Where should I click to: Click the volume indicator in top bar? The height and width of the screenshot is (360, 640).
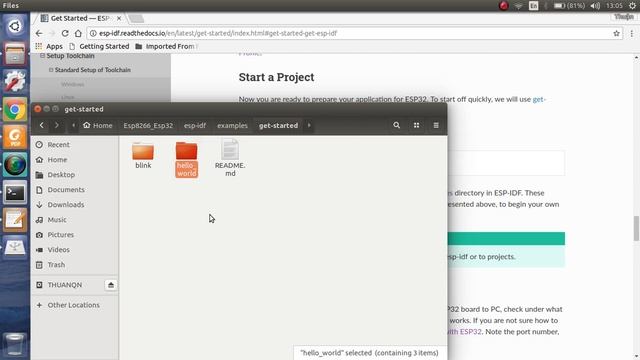595,6
